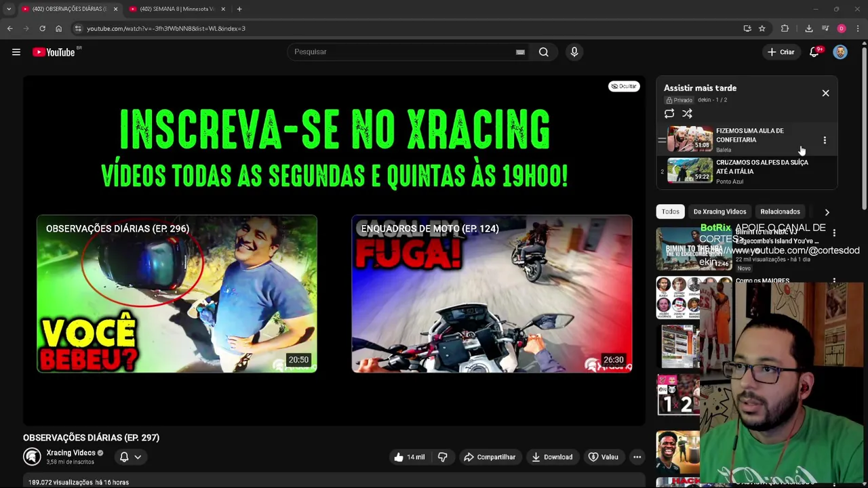Viewport: 868px width, 488px height.
Task: Close the SEMANA 8 Minnesota tab
Action: point(223,9)
